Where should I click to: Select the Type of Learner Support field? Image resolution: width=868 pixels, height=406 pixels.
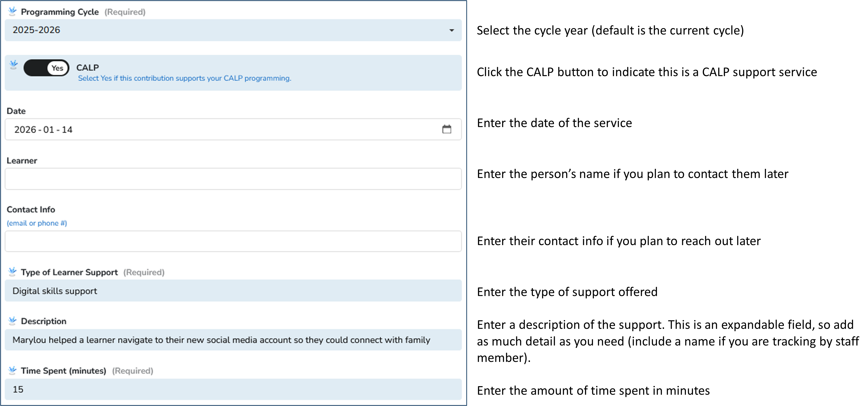coord(233,291)
